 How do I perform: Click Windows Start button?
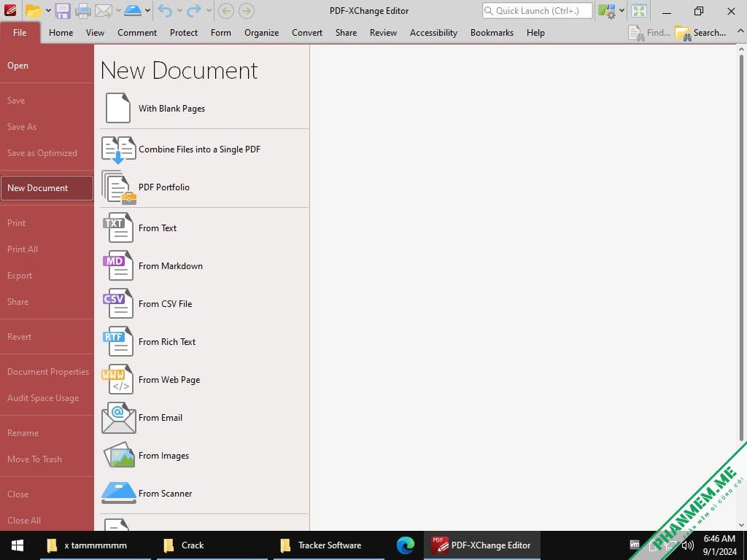[x=18, y=545]
